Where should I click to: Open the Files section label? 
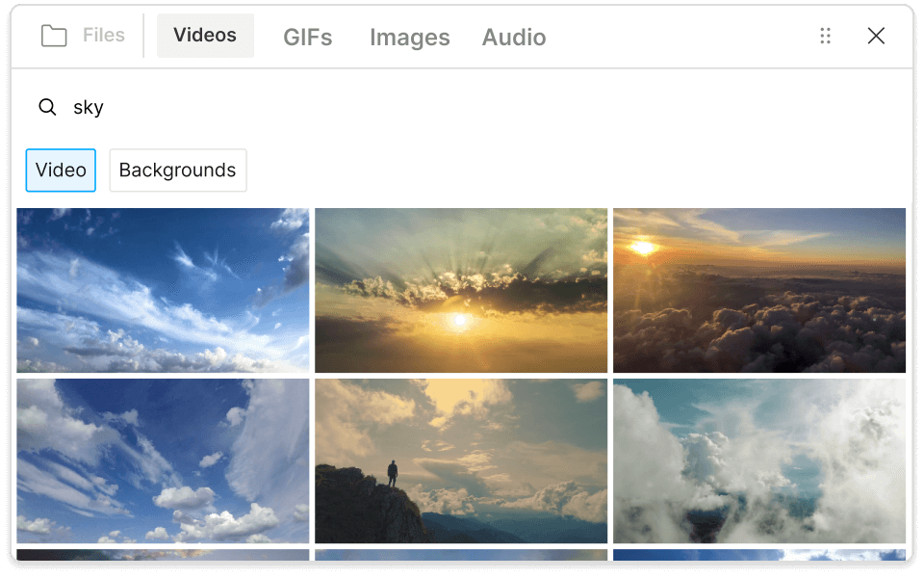tap(104, 36)
